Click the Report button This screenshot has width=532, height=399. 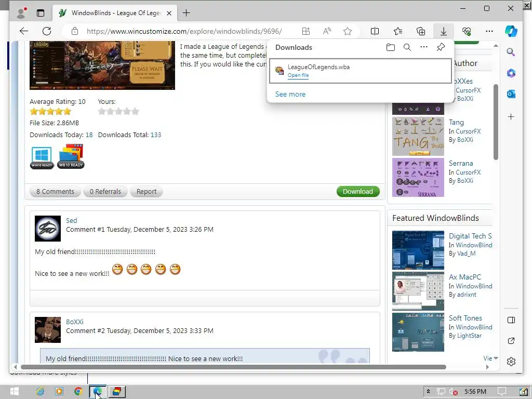pos(146,191)
